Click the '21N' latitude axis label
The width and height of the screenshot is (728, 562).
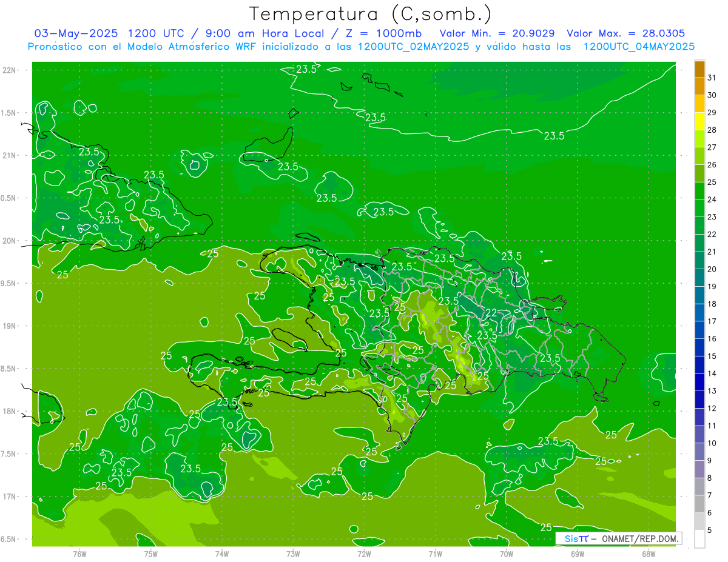pyautogui.click(x=9, y=155)
